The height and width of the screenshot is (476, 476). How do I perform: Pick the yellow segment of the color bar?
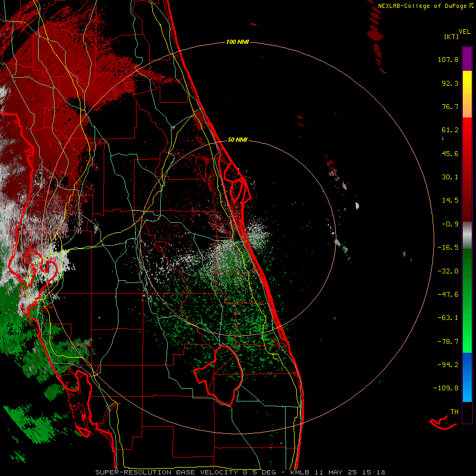[467, 82]
